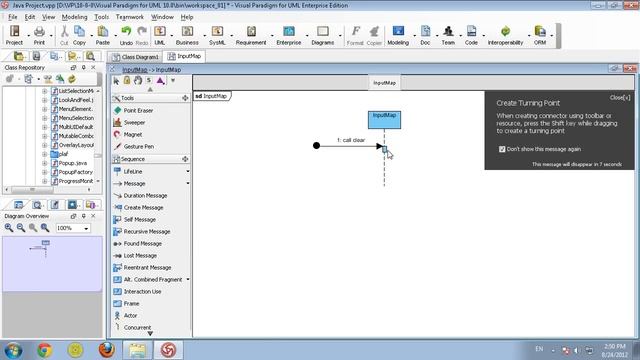Click the Cut scissors icon
The height and width of the screenshot is (360, 640).
pyautogui.click(x=64, y=35)
